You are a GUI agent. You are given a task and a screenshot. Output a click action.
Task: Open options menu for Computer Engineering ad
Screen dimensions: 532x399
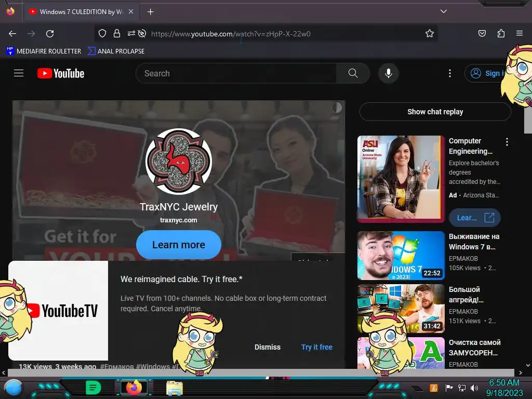coord(507,142)
